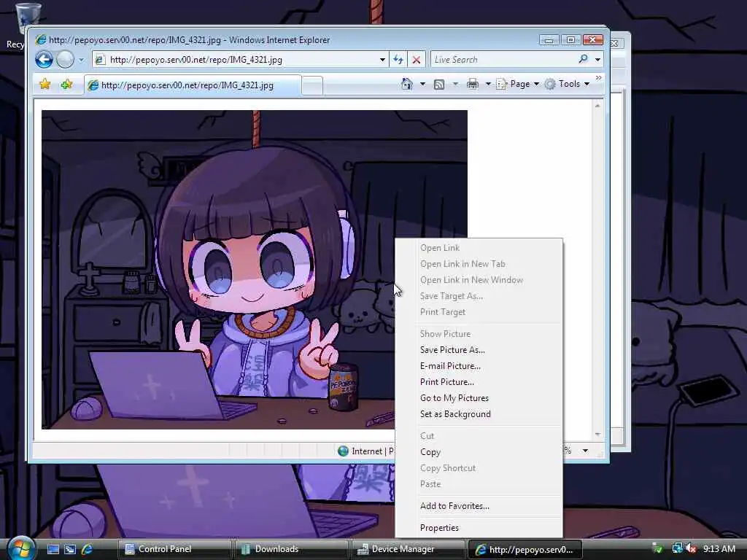Open search provider options dropdown arrow
747x560 pixels.
tap(597, 60)
